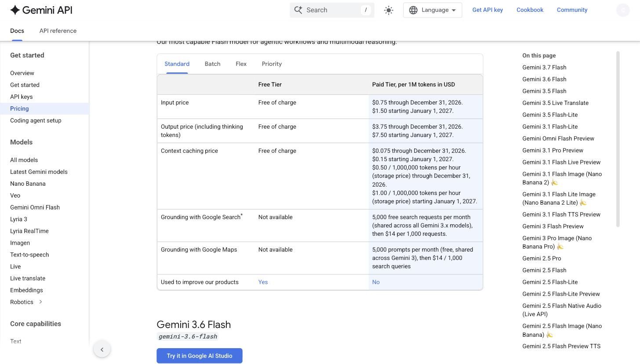Expand the Robotics sidebar section
The image size is (640, 364).
[40, 302]
